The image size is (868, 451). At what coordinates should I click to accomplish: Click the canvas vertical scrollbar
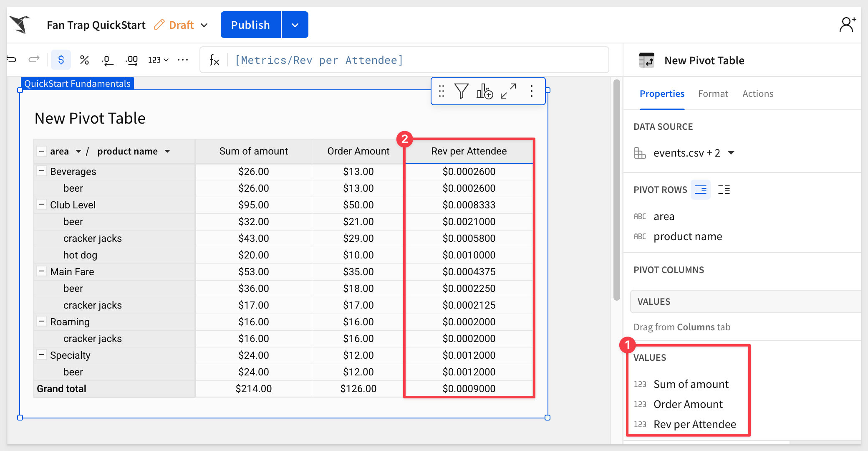(617, 190)
